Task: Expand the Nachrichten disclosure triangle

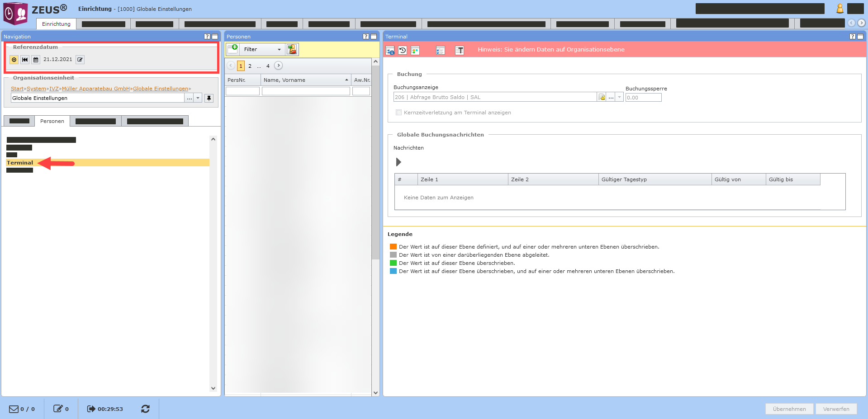Action: coord(398,162)
